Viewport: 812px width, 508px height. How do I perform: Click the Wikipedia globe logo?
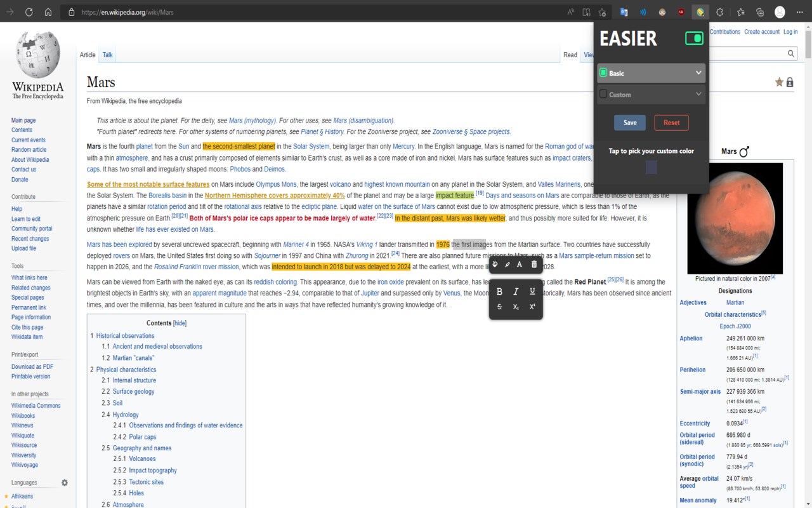point(38,56)
